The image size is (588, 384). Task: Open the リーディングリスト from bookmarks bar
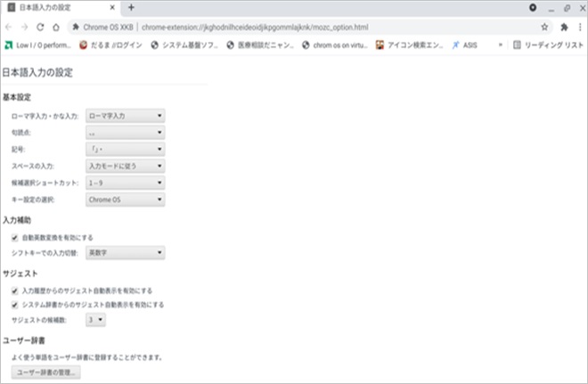tap(548, 45)
